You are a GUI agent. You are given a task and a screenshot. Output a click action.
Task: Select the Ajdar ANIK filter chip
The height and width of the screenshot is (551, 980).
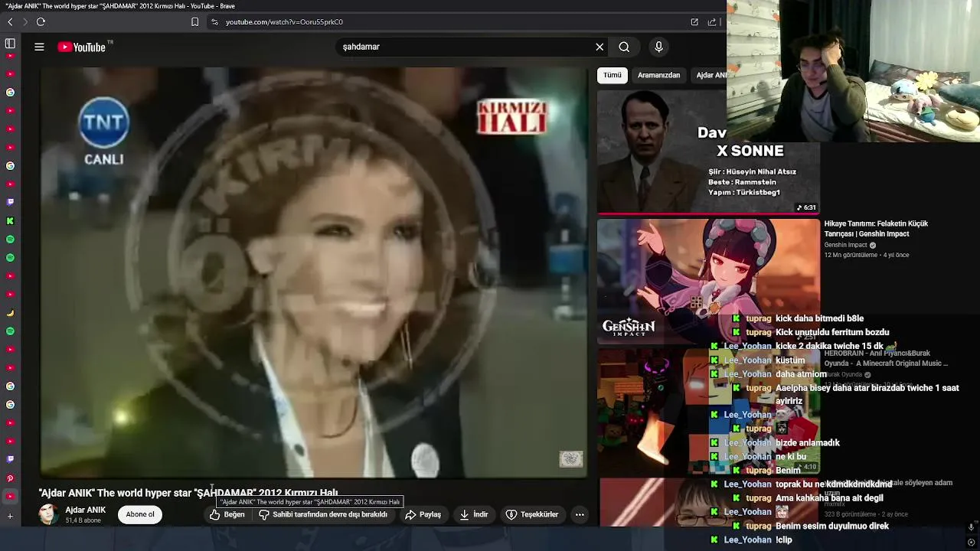click(x=709, y=75)
